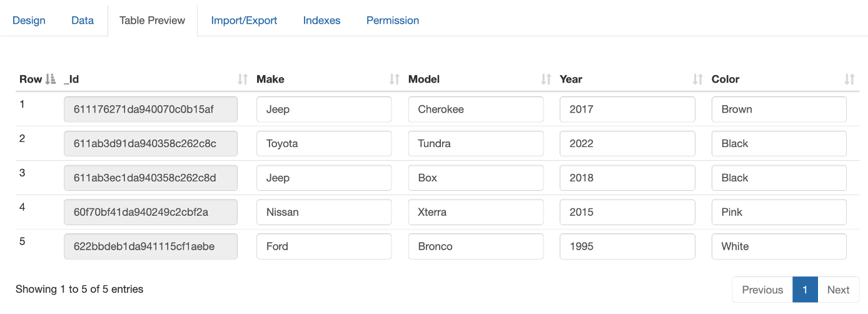868x314 pixels.
Task: Sort table by Row column icon
Action: tap(51, 79)
